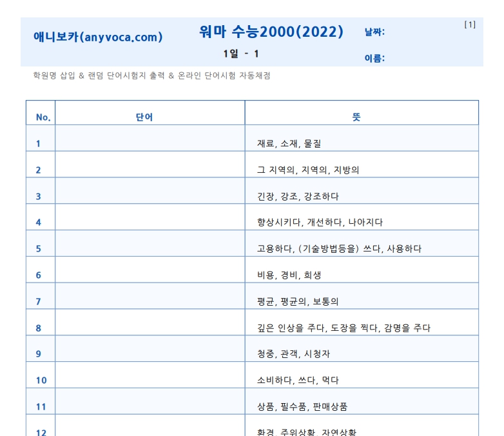Click the 애니보카(anyvoca.com) site name

pos(98,37)
